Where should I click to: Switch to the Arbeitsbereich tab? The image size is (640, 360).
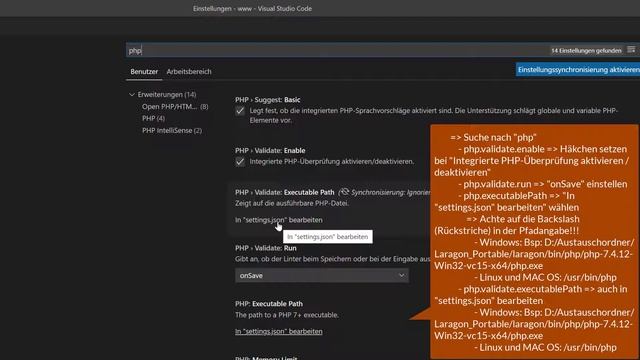pyautogui.click(x=189, y=71)
